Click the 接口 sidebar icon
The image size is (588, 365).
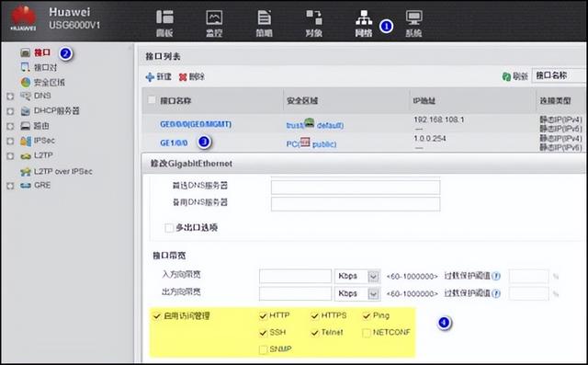tap(25, 52)
